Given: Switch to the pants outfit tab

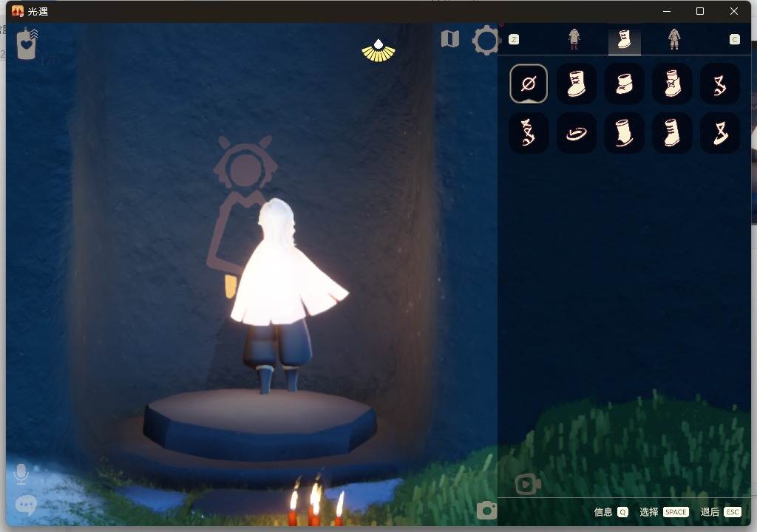Looking at the screenshot, I should tap(574, 39).
